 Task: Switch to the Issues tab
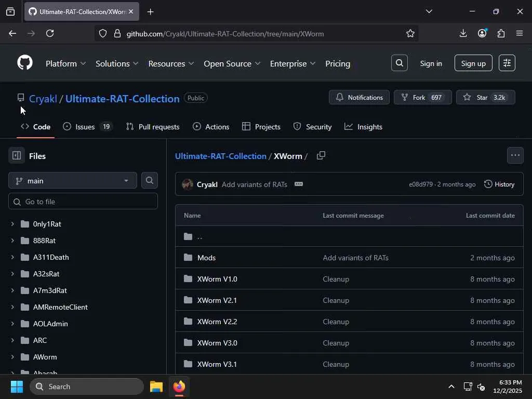[x=85, y=127]
